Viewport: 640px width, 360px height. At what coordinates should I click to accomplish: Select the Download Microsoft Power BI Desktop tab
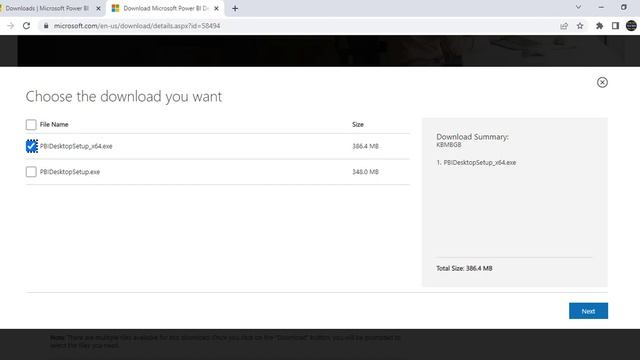165,8
